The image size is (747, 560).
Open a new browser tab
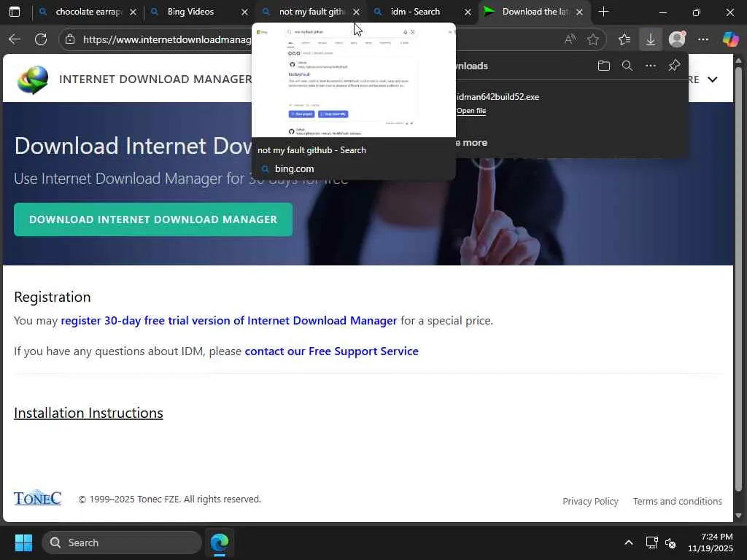pos(603,12)
